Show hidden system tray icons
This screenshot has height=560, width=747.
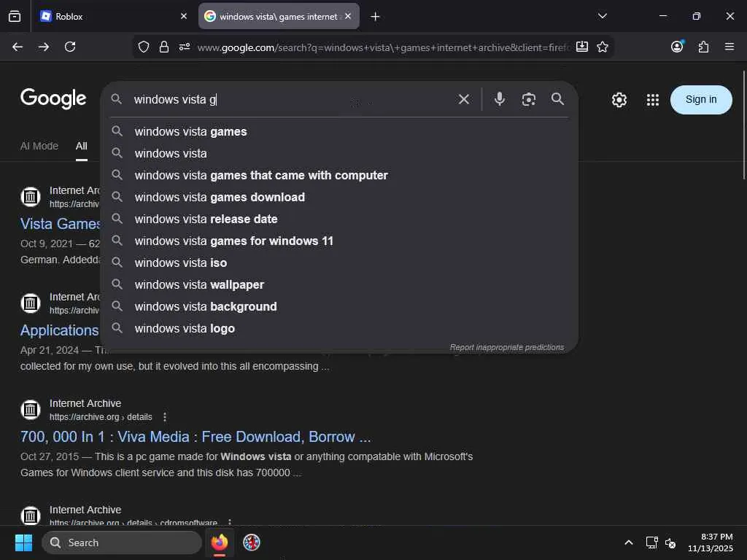point(629,542)
